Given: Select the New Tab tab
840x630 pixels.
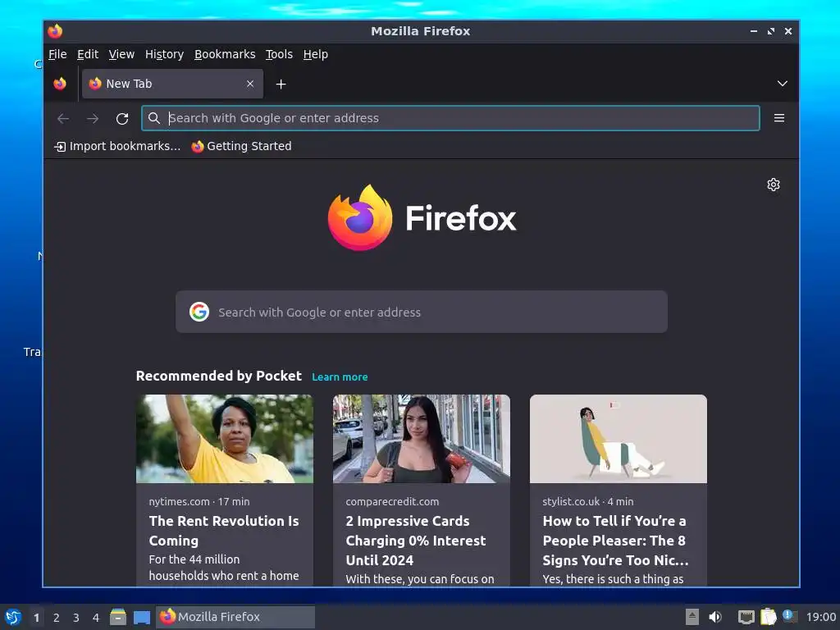Looking at the screenshot, I should coord(172,84).
